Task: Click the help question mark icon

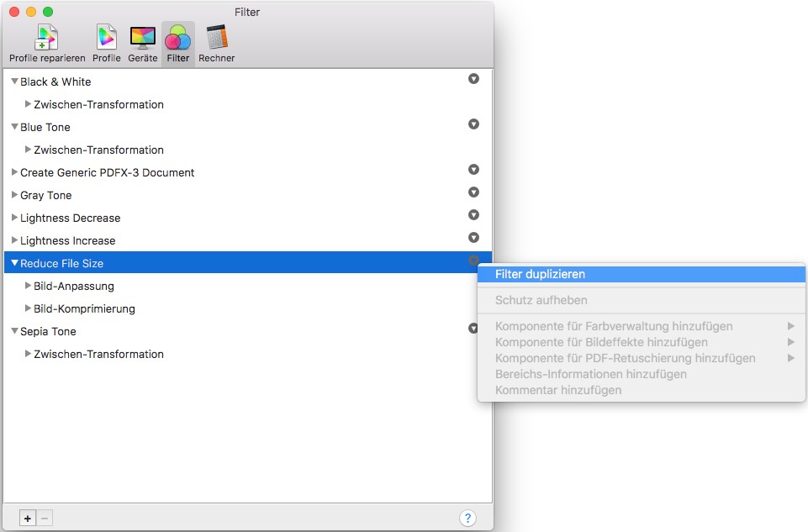Action: [x=467, y=519]
